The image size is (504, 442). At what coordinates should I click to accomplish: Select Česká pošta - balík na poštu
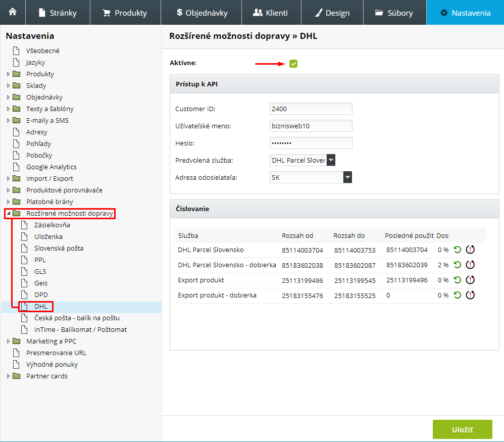(x=77, y=318)
